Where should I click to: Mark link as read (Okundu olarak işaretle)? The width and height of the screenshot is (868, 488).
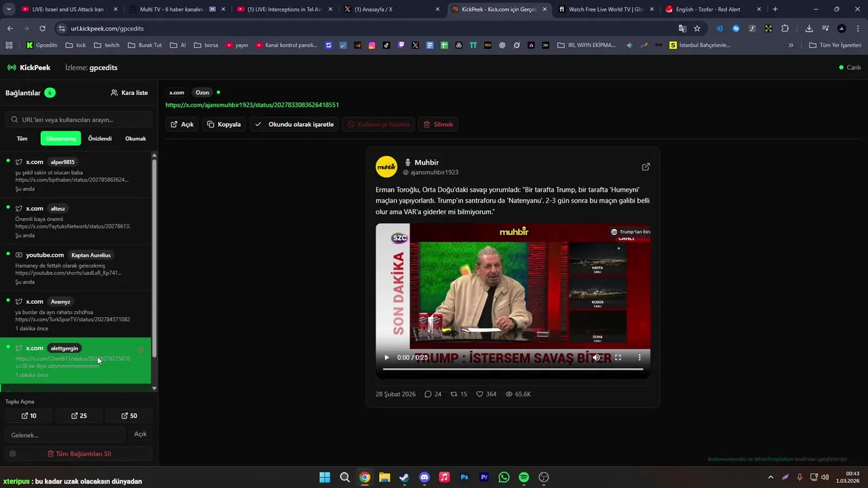tap(294, 124)
